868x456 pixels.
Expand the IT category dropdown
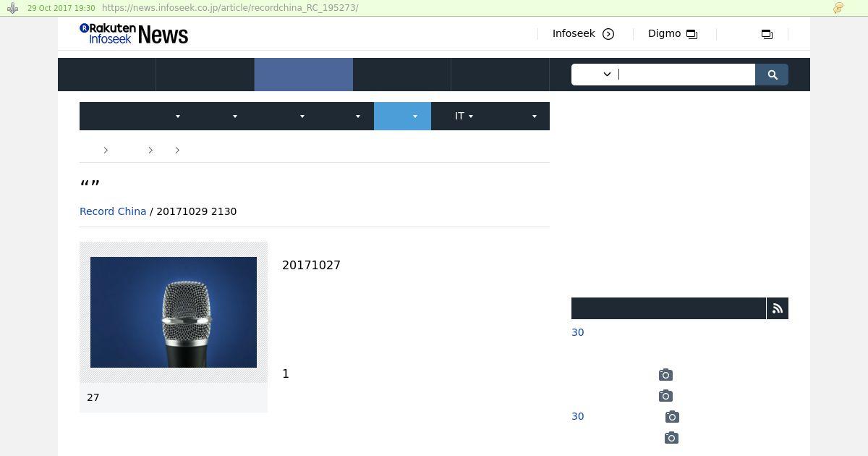click(x=464, y=116)
